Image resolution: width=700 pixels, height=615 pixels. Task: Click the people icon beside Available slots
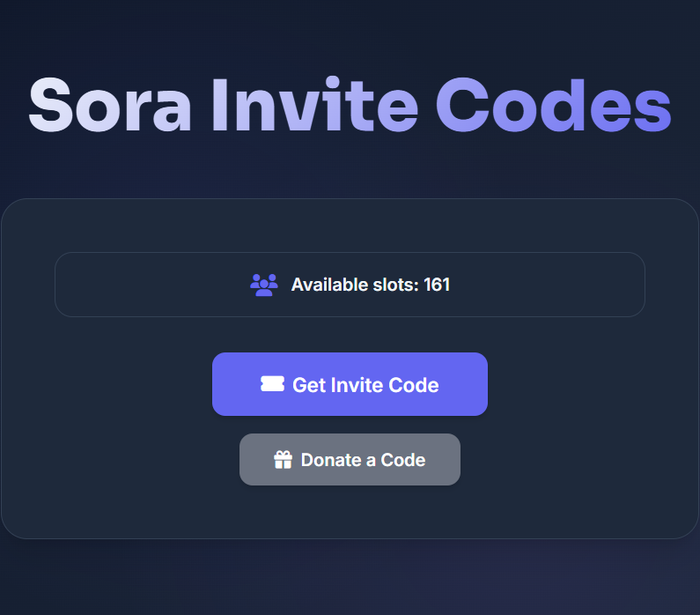point(264,285)
